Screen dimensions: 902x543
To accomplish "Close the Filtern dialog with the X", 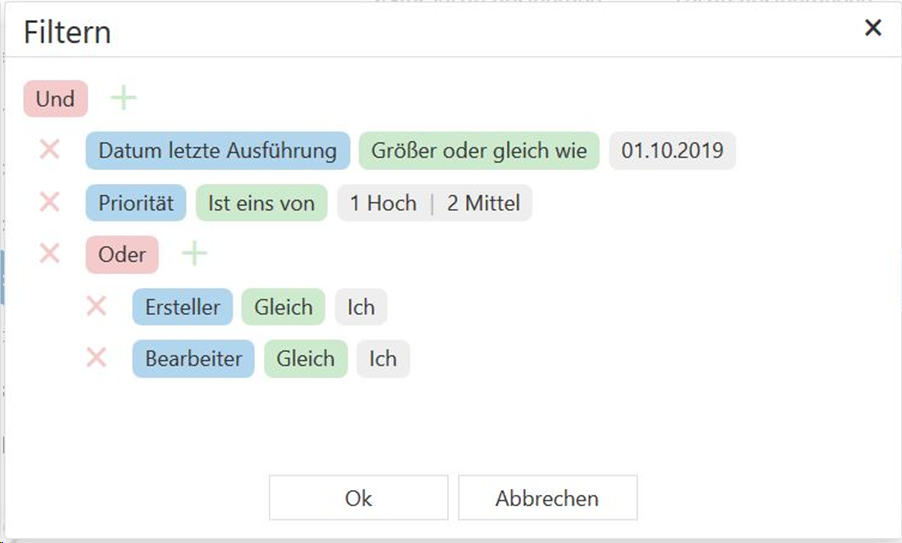I will click(873, 28).
